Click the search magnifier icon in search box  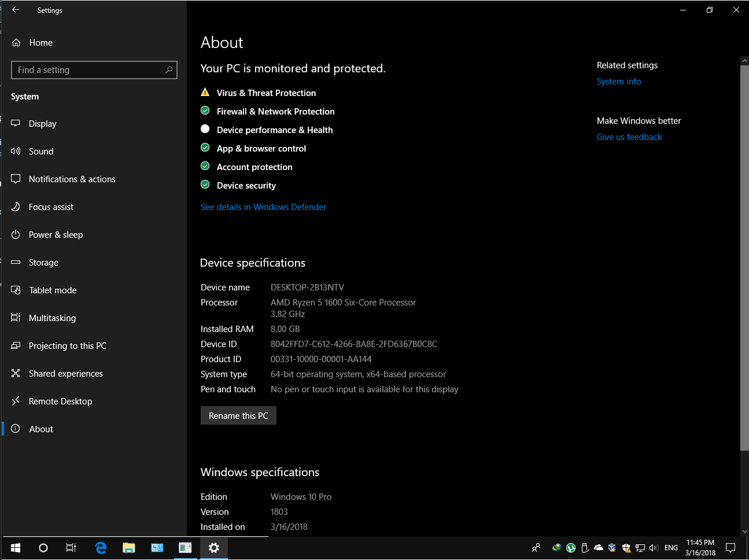169,70
